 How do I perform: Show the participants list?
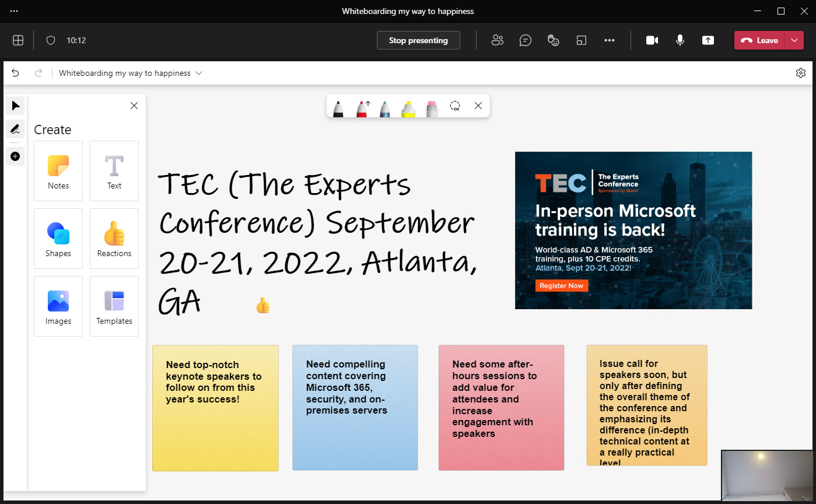pos(497,40)
